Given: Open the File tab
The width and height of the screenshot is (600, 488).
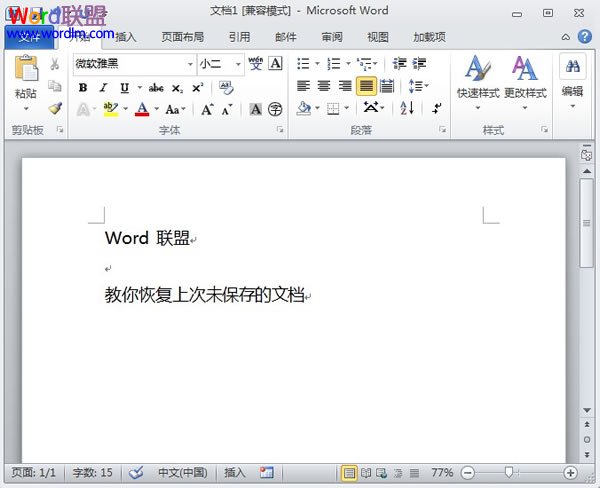Looking at the screenshot, I should [29, 38].
